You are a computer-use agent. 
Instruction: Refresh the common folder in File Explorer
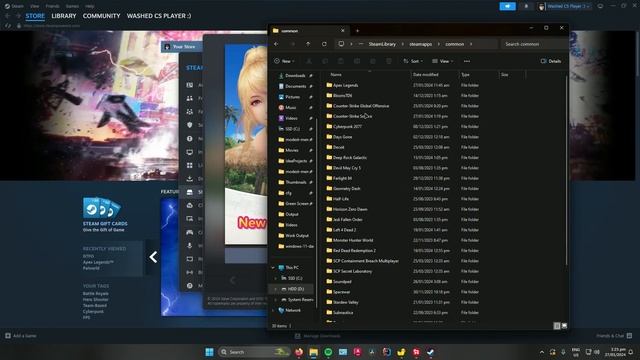pos(324,44)
